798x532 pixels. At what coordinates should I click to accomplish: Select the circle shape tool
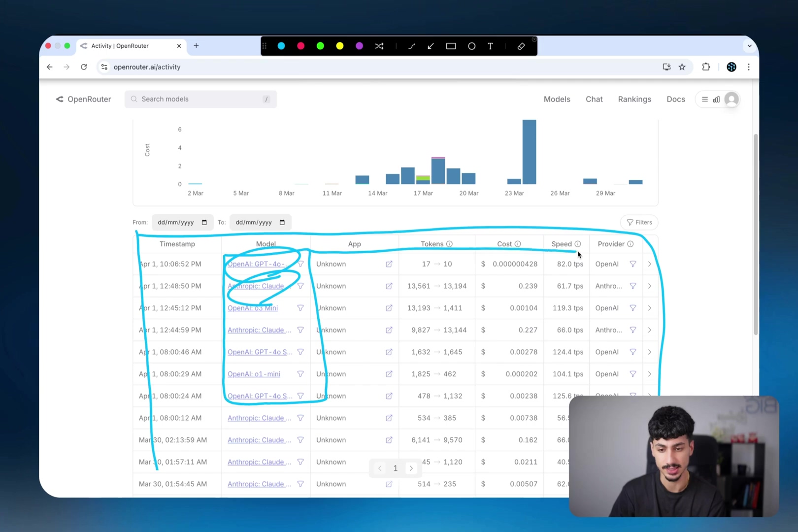471,46
